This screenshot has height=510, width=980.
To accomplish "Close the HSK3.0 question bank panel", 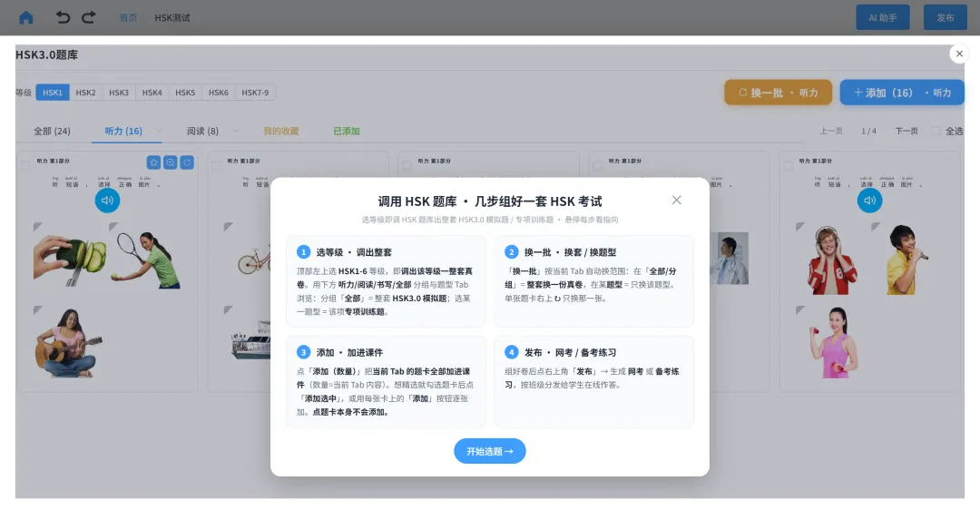I will point(959,54).
